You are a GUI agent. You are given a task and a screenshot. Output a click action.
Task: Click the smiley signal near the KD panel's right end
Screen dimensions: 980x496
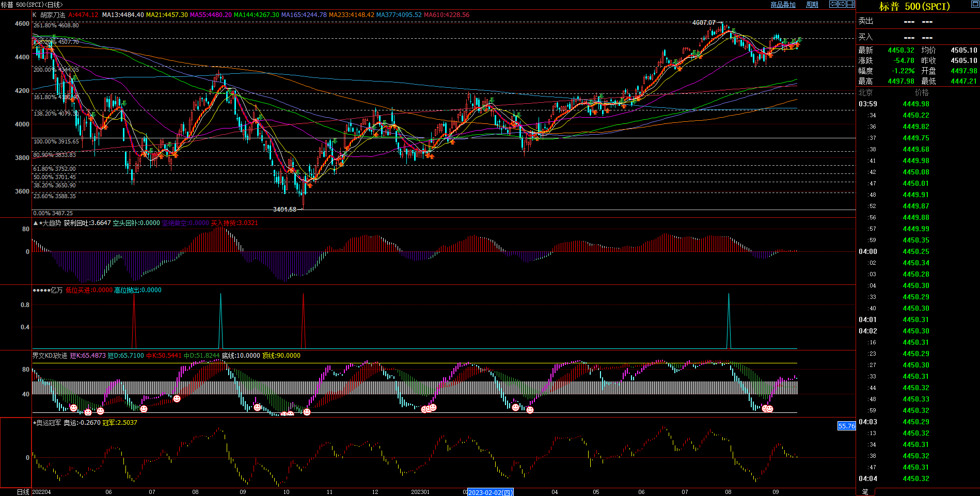click(769, 409)
